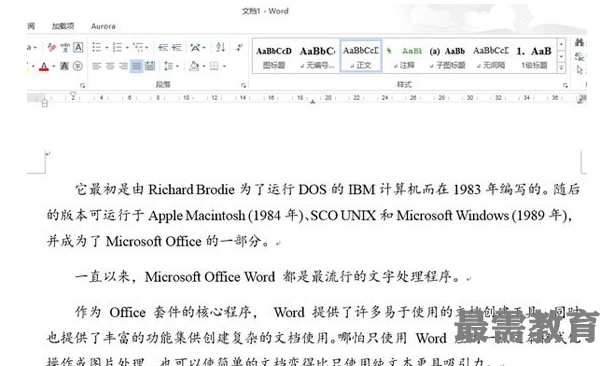Click the Replace icon in editing group
Screen dimensions: 606x366
579,56
